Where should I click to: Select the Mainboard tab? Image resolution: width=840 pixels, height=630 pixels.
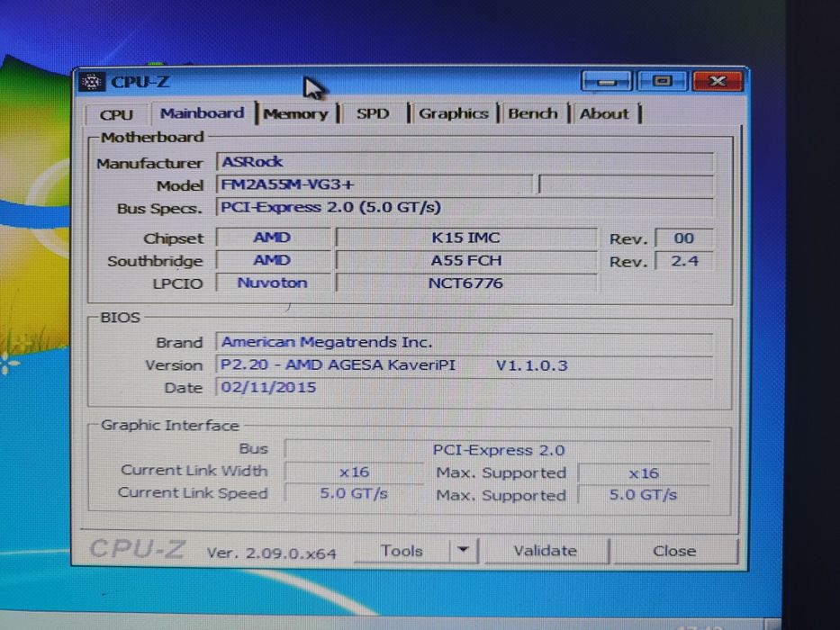pyautogui.click(x=202, y=113)
